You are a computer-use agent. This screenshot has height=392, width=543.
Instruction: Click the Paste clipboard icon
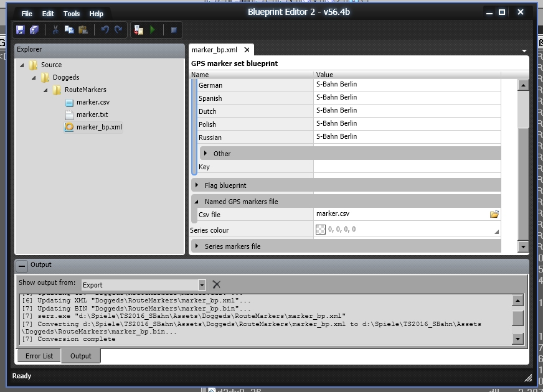tap(83, 30)
